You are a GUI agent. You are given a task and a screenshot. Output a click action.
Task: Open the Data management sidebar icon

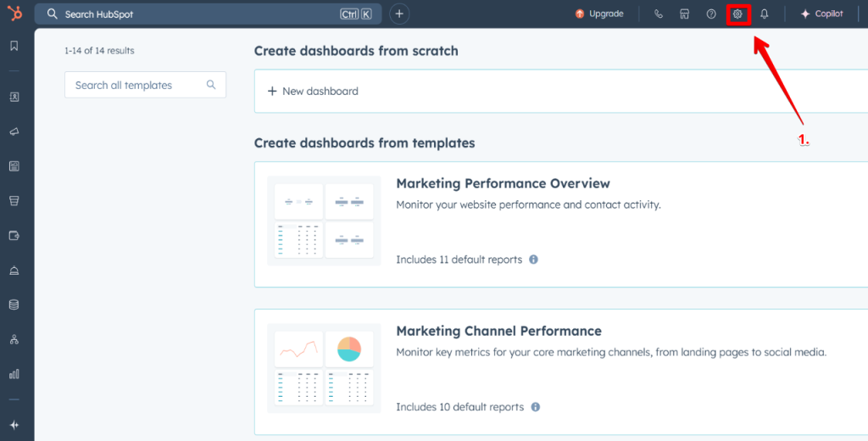[14, 304]
